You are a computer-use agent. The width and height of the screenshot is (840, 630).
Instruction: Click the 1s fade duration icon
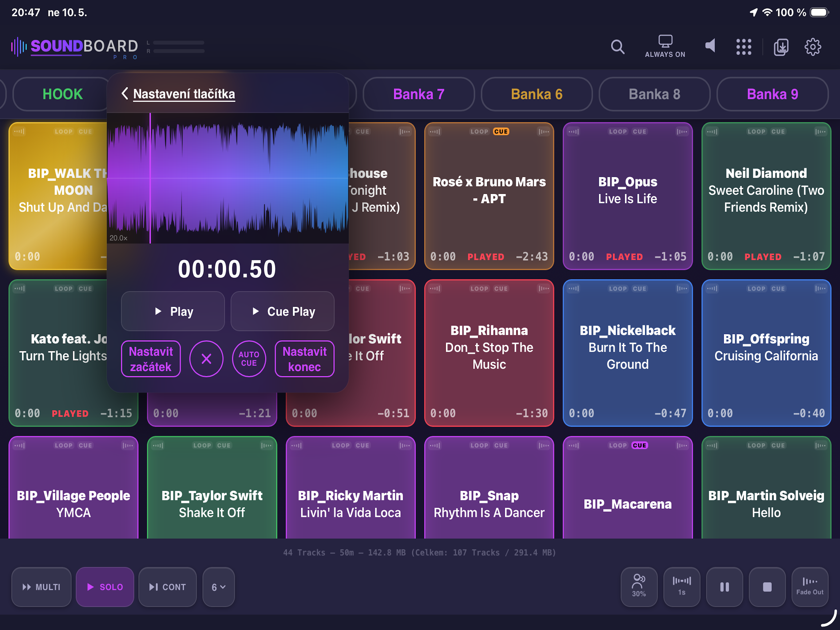682,587
